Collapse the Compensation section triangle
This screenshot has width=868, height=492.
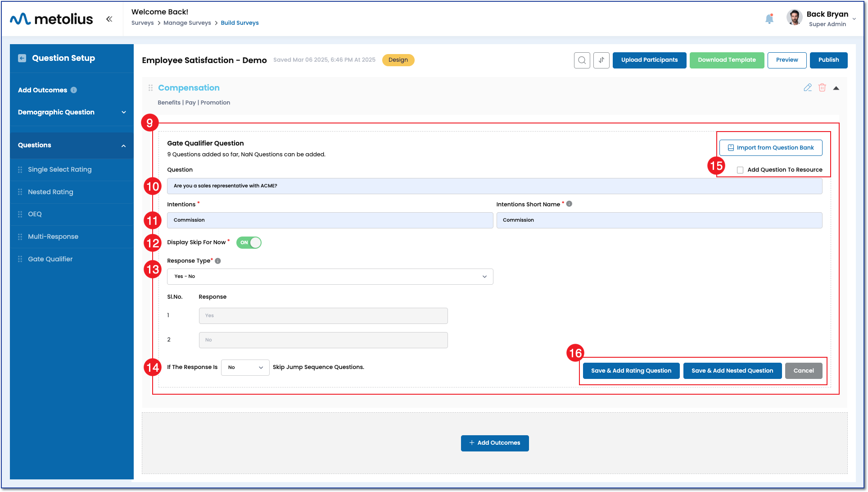[x=836, y=88]
